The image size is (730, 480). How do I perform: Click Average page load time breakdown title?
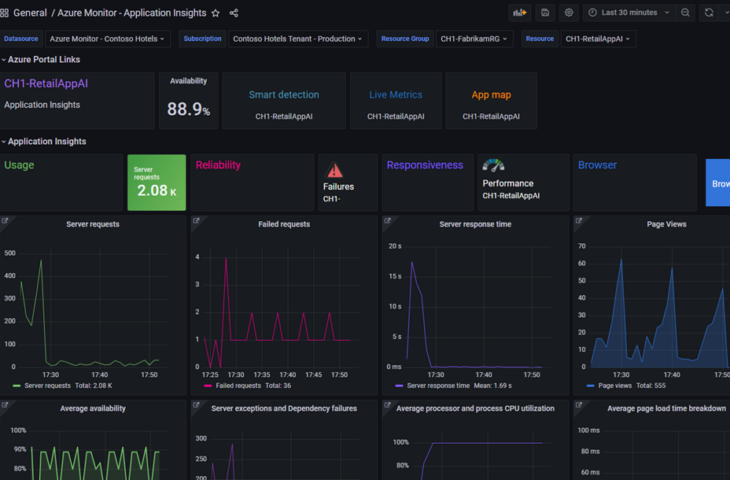[x=666, y=408]
